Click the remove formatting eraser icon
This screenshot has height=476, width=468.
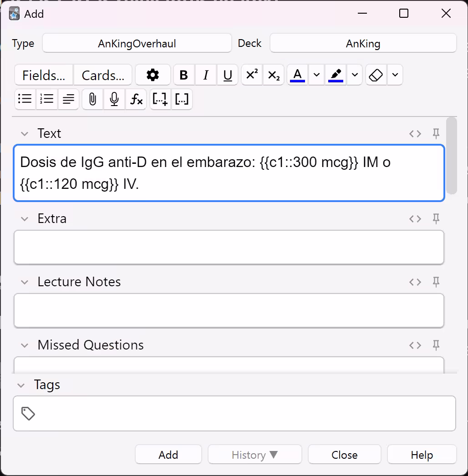click(x=376, y=75)
